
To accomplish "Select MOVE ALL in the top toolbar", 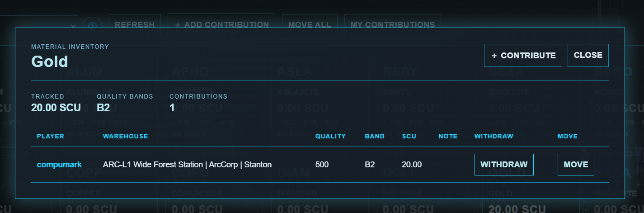I will coord(310,25).
